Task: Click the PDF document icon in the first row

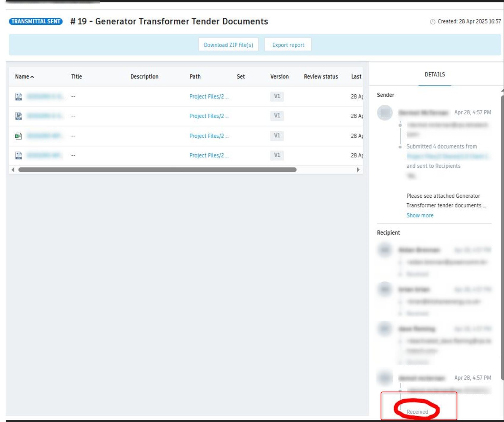Action: (x=18, y=96)
